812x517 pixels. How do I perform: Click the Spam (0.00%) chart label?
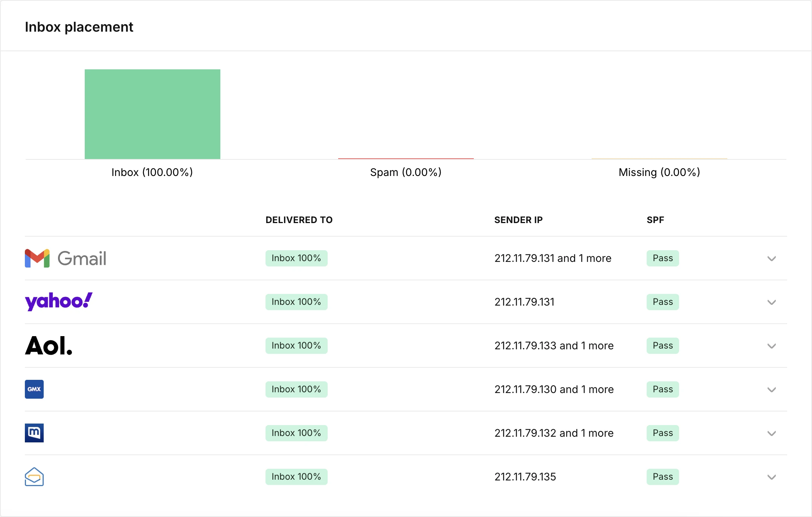point(406,172)
